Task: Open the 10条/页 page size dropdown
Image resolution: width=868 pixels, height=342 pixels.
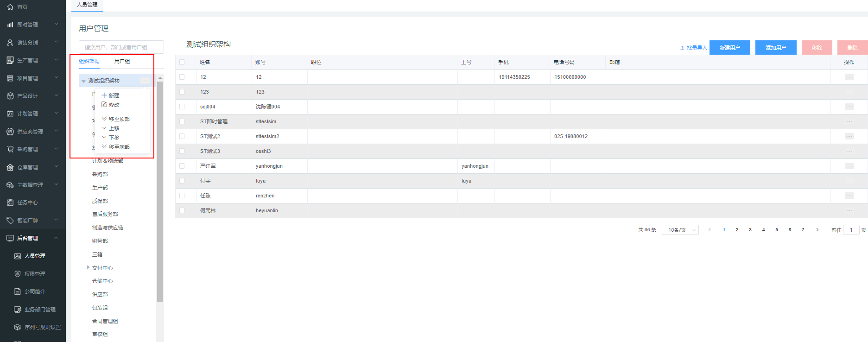Action: pos(680,230)
